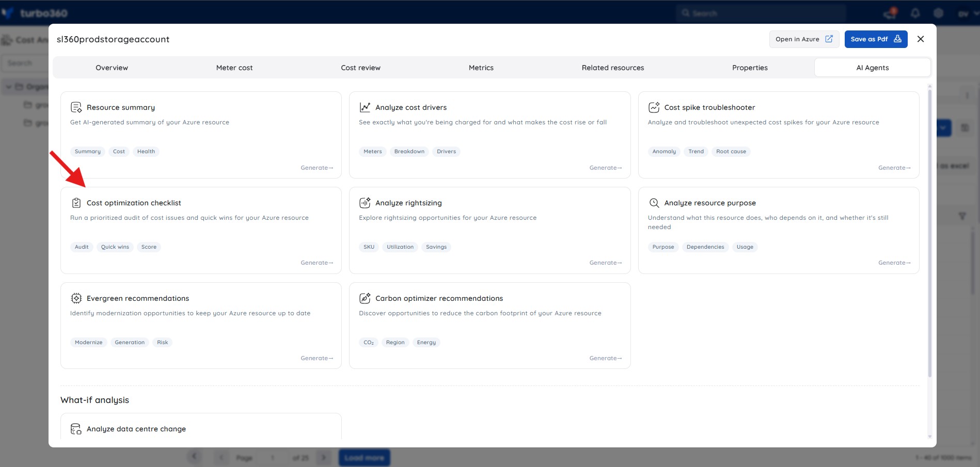Collapse the Organization tree node in sidebar
The height and width of the screenshot is (467, 980).
[8, 87]
